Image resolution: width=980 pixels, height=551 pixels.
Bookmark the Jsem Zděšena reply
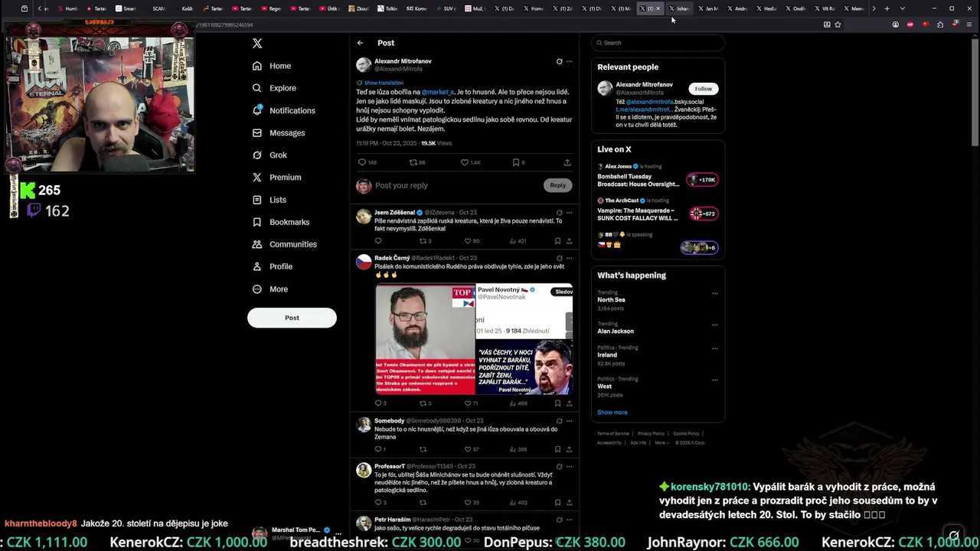click(557, 241)
